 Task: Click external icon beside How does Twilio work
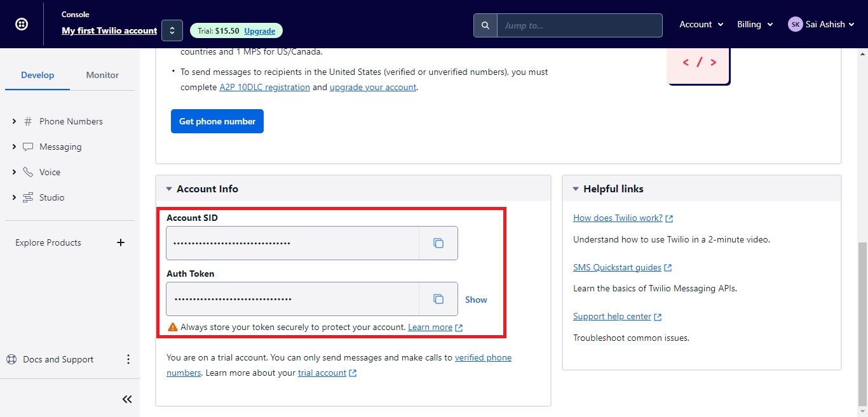[669, 218]
